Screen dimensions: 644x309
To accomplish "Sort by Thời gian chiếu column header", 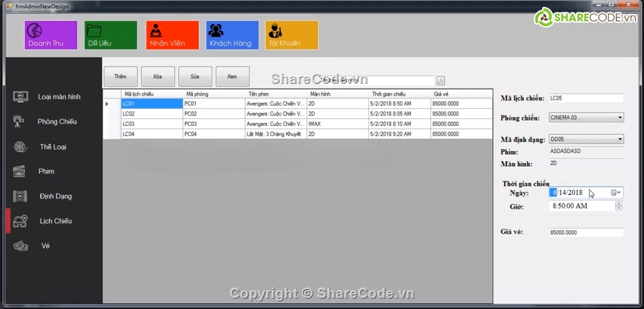I will point(400,94).
